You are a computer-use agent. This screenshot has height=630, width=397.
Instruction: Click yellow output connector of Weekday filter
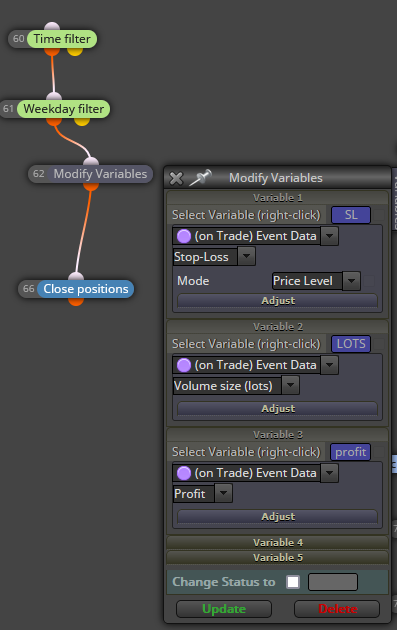coord(82,122)
